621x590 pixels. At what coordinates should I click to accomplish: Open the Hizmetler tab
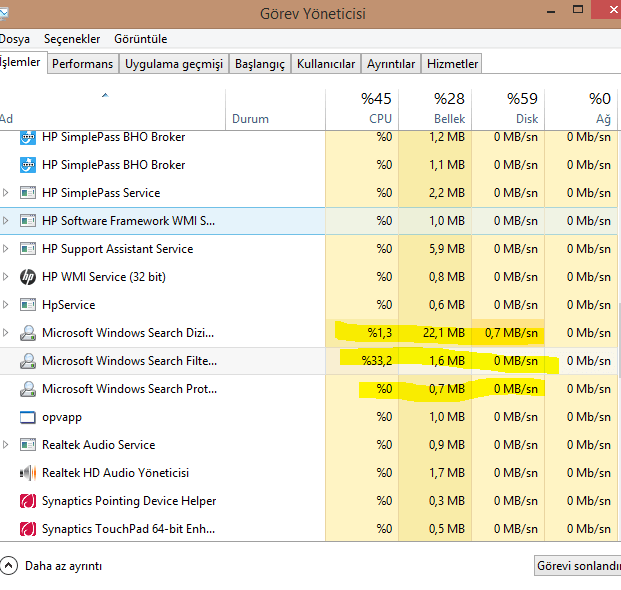click(x=452, y=64)
